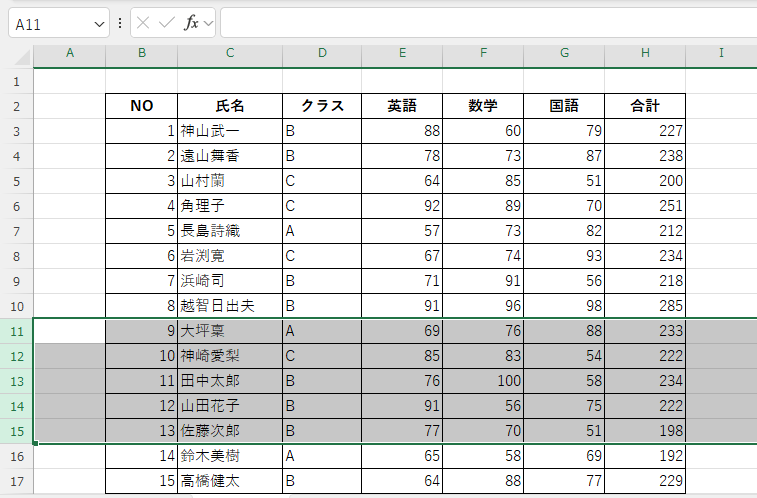The height and width of the screenshot is (498, 757).
Task: Select column G header
Action: (564, 53)
